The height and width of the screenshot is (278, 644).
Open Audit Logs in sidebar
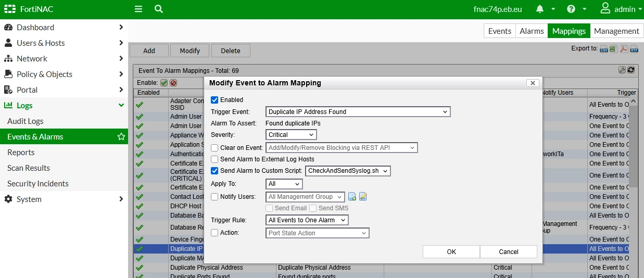(26, 121)
